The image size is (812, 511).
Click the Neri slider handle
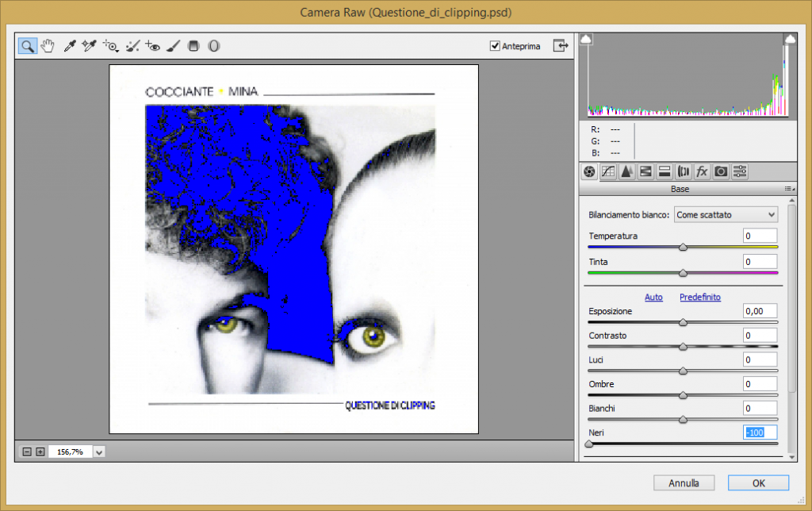589,444
